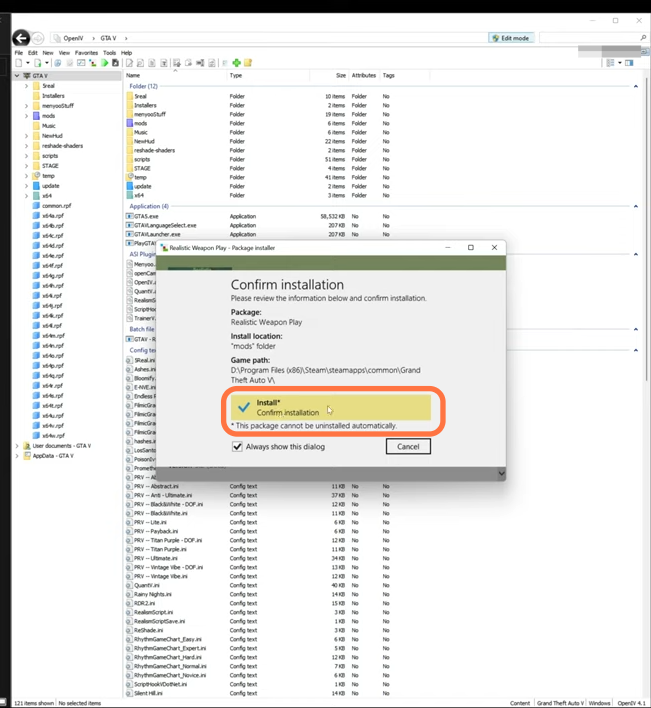
Task: Select common.rpf in the tree
Action: [x=56, y=205]
